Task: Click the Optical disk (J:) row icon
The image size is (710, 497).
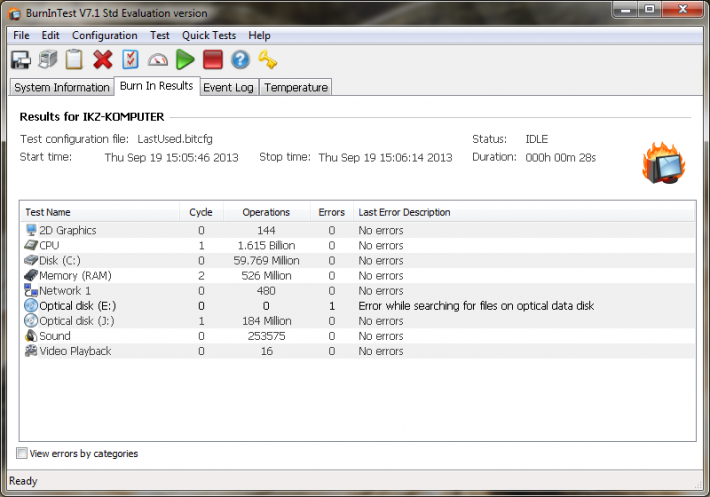Action: 31,320
